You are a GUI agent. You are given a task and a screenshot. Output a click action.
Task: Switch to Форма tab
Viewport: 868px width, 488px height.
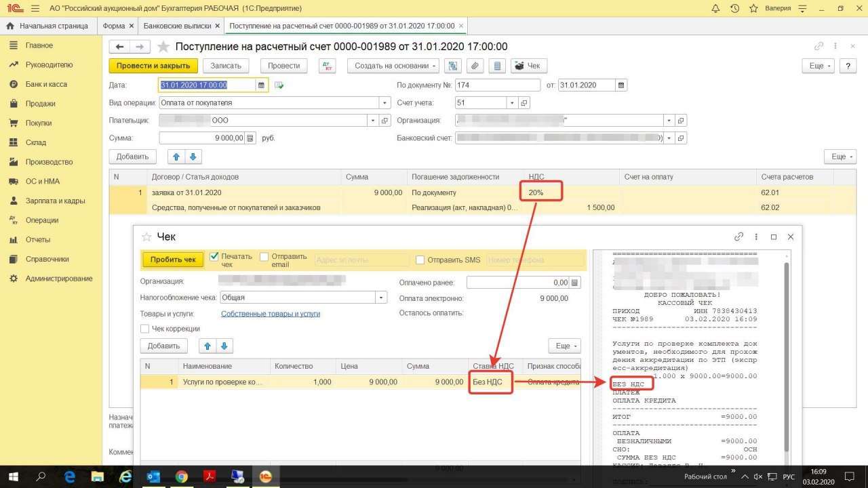pyautogui.click(x=117, y=26)
